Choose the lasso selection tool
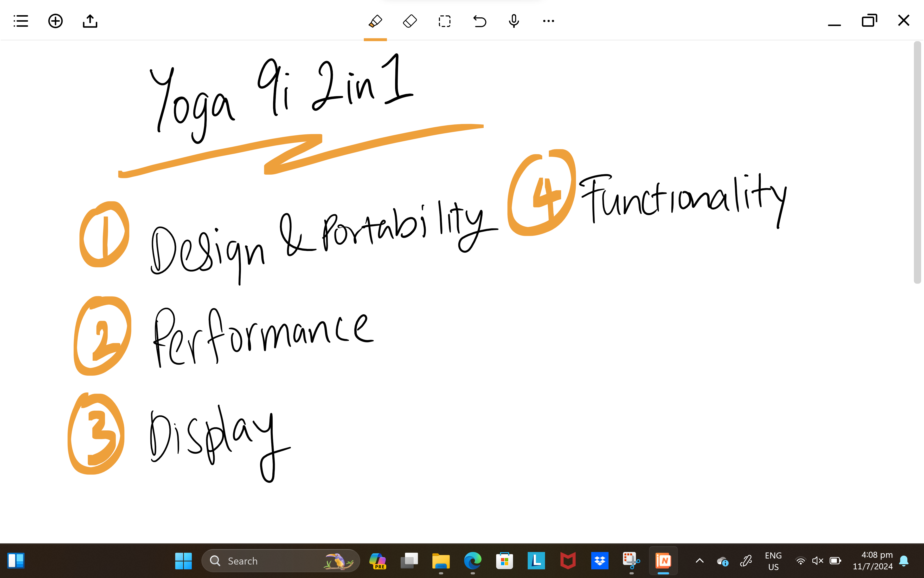924x578 pixels. pos(444,21)
